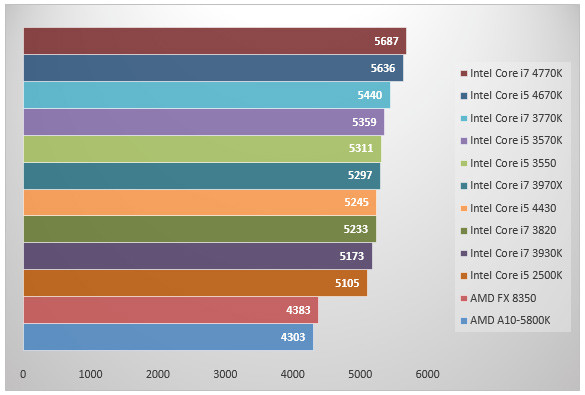
Task: Click the data label 4303
Action: coord(293,337)
